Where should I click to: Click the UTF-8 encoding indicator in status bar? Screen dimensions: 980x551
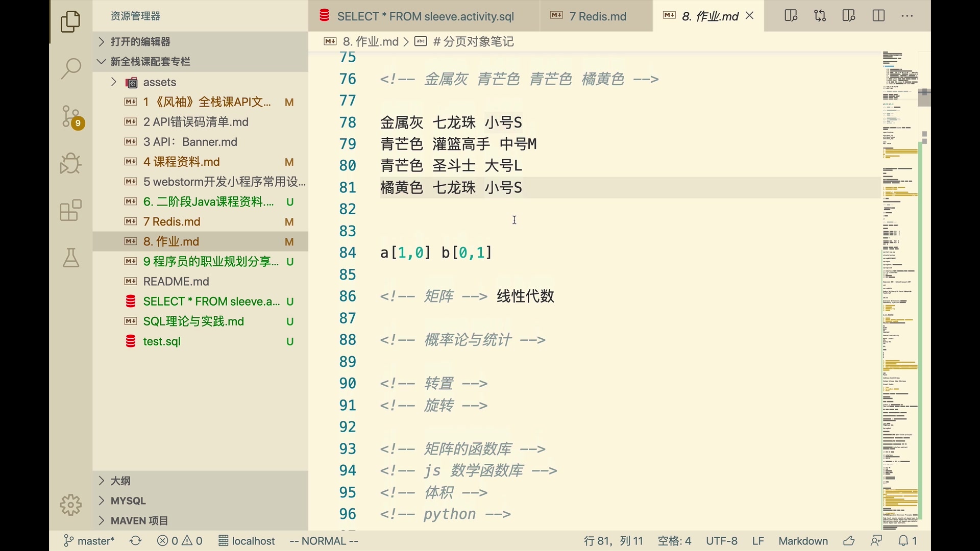point(722,541)
